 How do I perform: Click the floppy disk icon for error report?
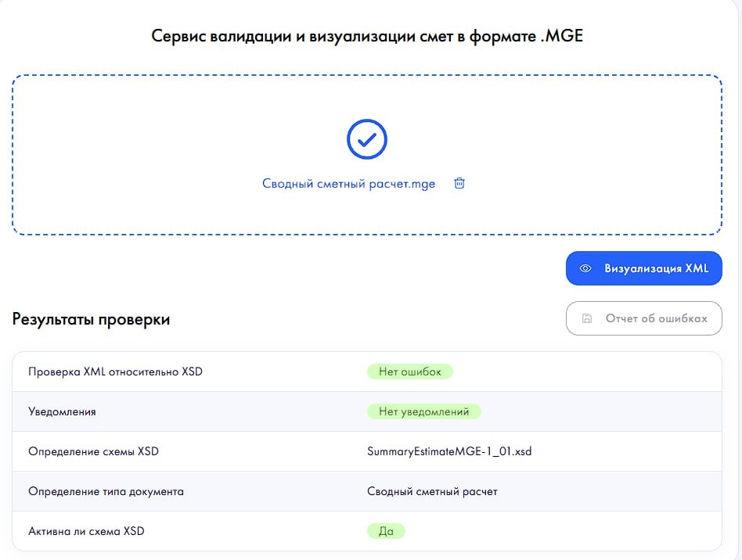586,318
